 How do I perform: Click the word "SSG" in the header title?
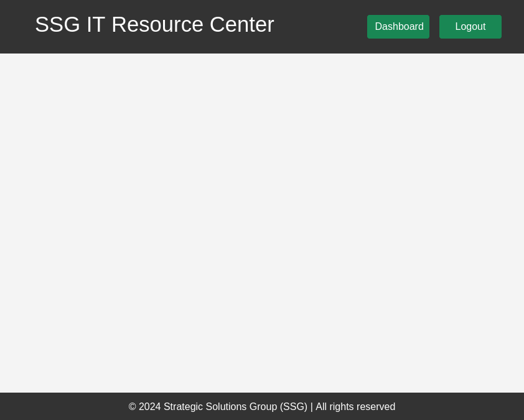57,25
